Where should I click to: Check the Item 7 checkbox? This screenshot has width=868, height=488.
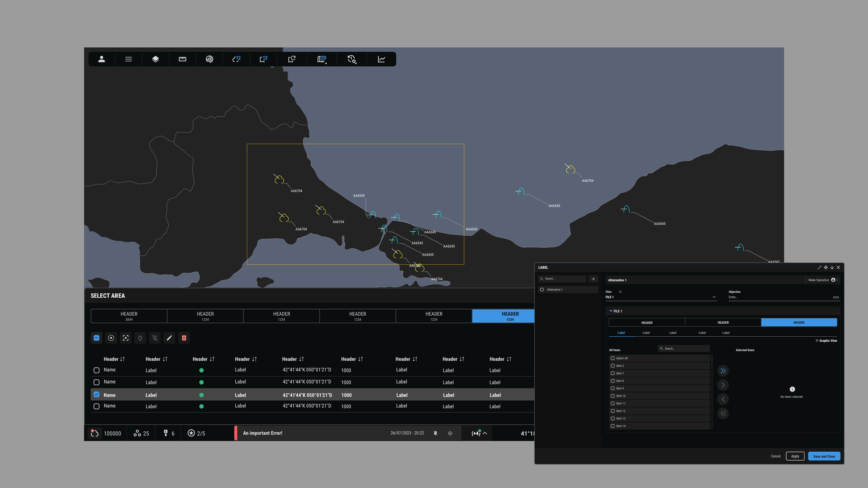pos(613,373)
